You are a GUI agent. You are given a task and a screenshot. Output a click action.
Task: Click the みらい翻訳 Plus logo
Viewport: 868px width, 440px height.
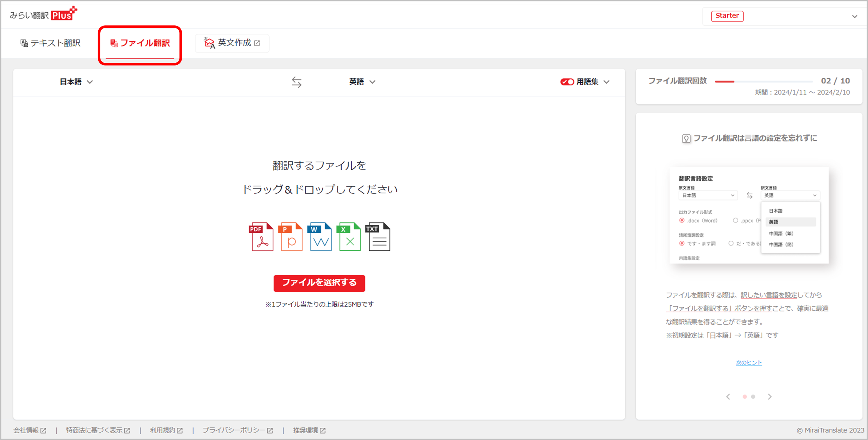pyautogui.click(x=43, y=14)
